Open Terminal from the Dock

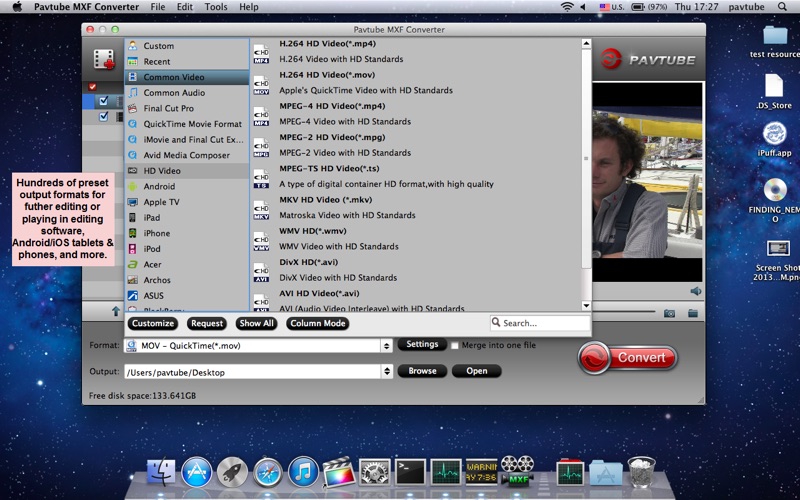(x=410, y=472)
